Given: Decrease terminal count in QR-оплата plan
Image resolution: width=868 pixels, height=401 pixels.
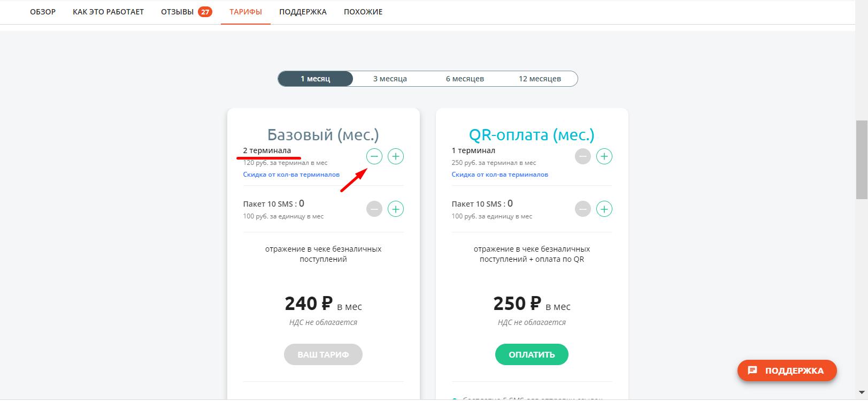Looking at the screenshot, I should (583, 156).
